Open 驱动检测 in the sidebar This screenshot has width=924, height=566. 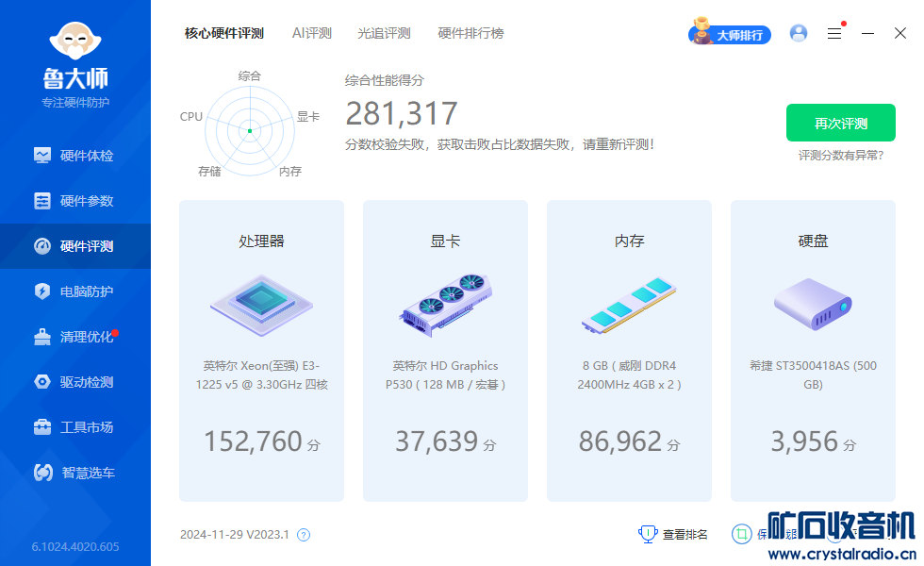click(75, 382)
